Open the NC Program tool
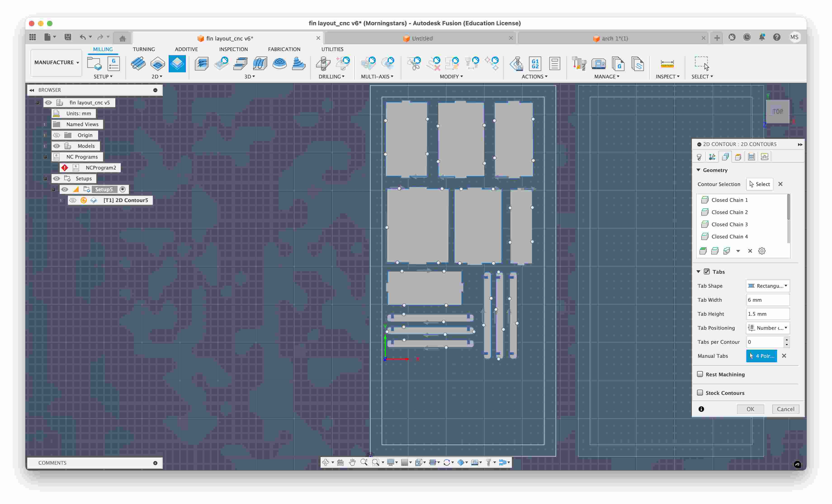 (114, 64)
